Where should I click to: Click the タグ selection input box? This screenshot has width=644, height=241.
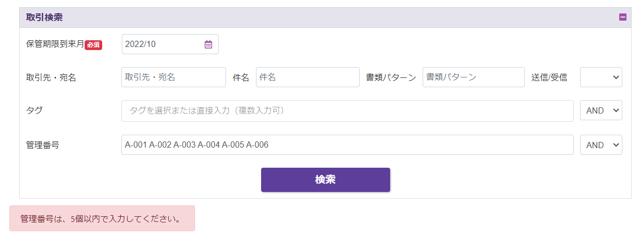click(347, 111)
